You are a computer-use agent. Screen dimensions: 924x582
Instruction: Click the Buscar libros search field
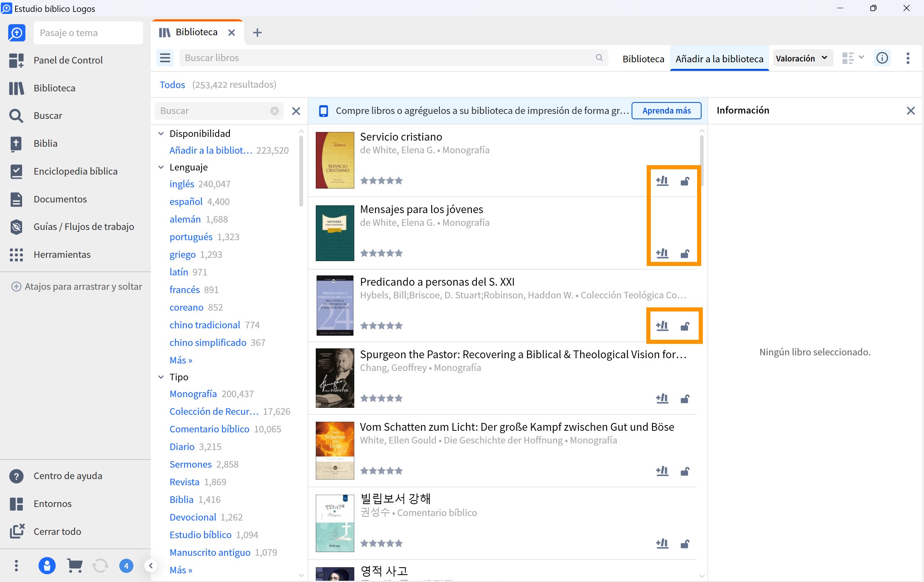coord(393,58)
